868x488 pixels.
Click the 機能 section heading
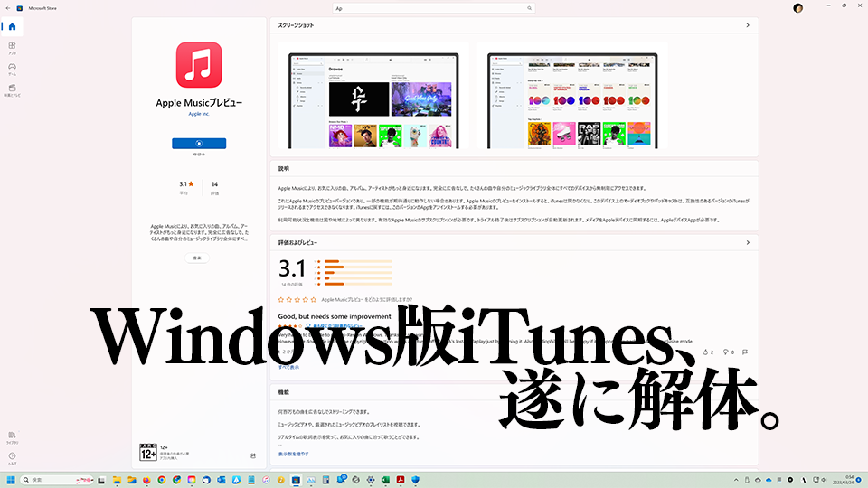[x=283, y=392]
